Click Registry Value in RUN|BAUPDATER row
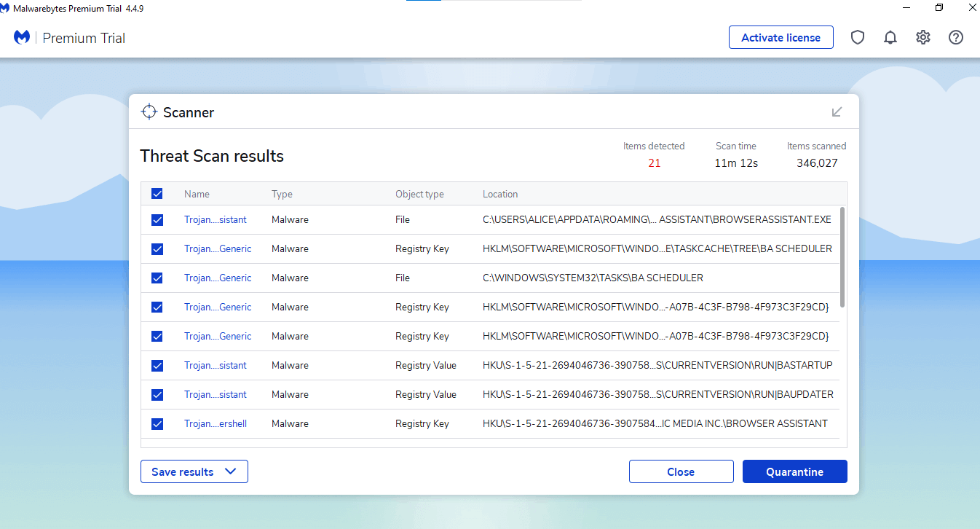The image size is (980, 529). coord(426,394)
